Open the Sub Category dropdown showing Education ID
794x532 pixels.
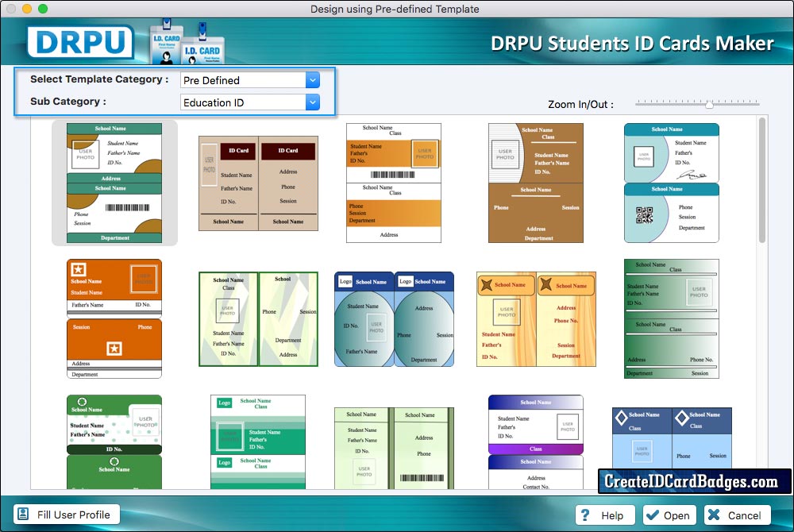tap(250, 102)
